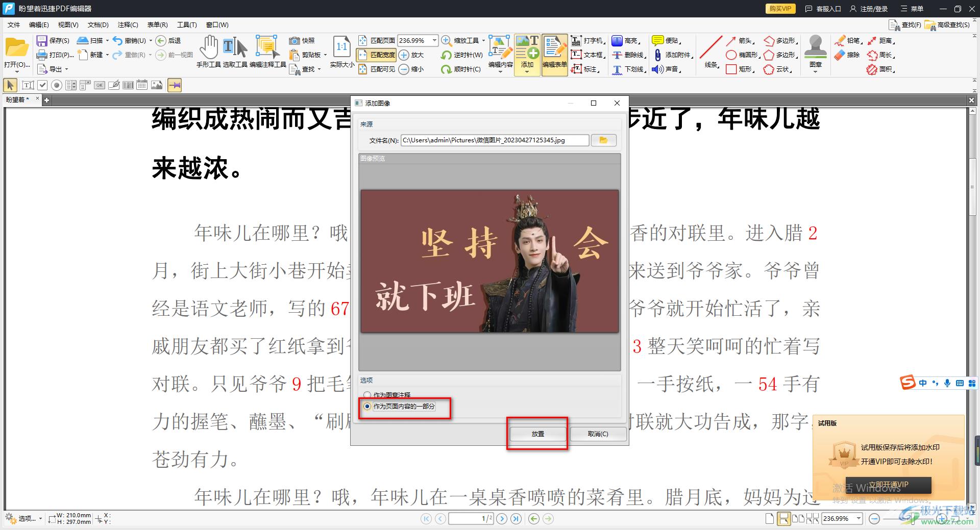Open status bar zoom level dropdown
The image size is (980, 530).
[859, 519]
